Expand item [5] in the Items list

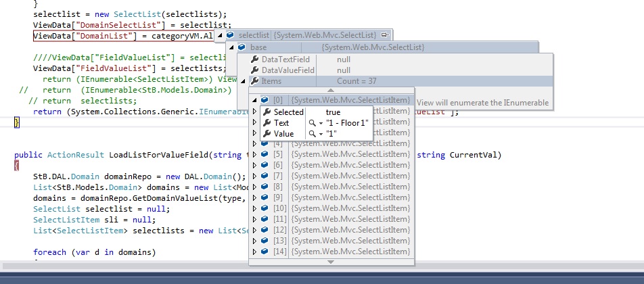[x=254, y=154]
